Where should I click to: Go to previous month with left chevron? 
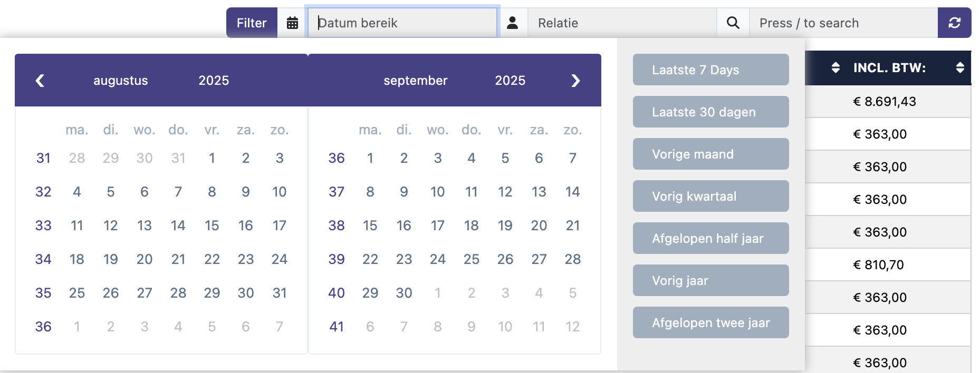[40, 81]
